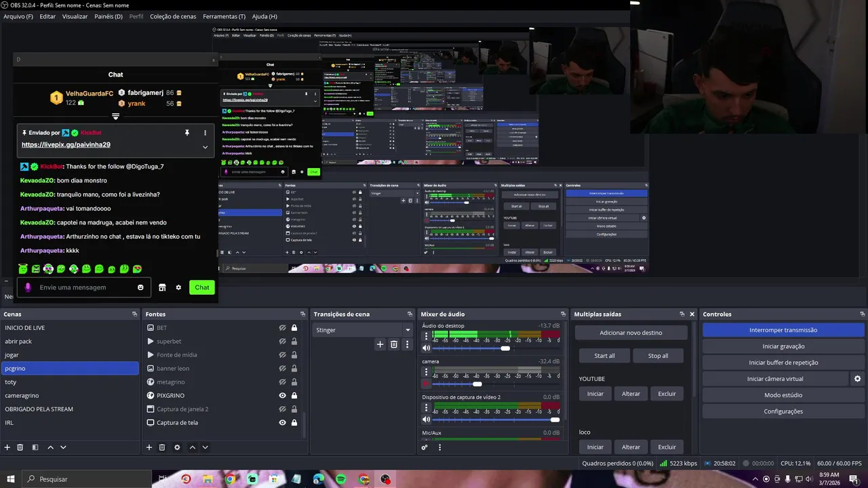Open the Painéis menu
Viewport: 868px width, 488px height.
(x=108, y=16)
